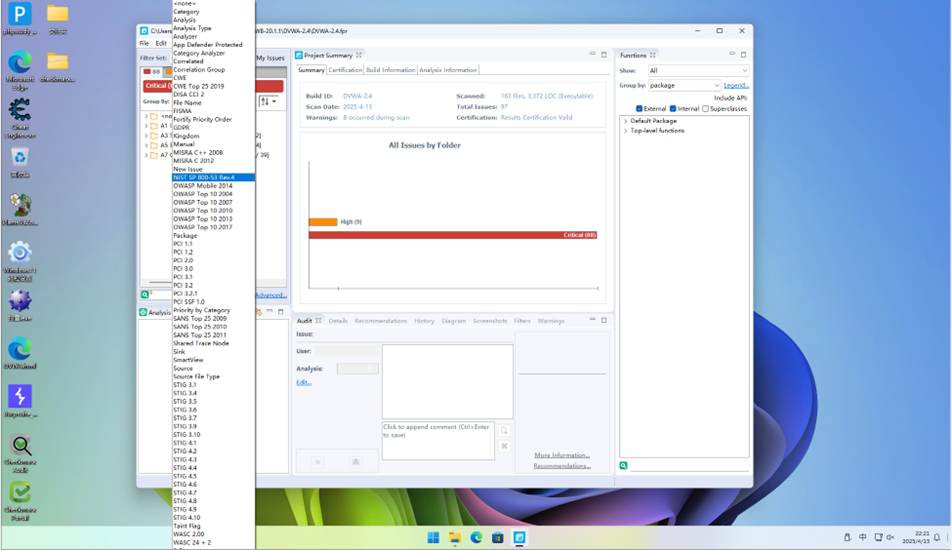Open the Recommendations tab in the lower panel
Image resolution: width=952 pixels, height=550 pixels.
[381, 321]
